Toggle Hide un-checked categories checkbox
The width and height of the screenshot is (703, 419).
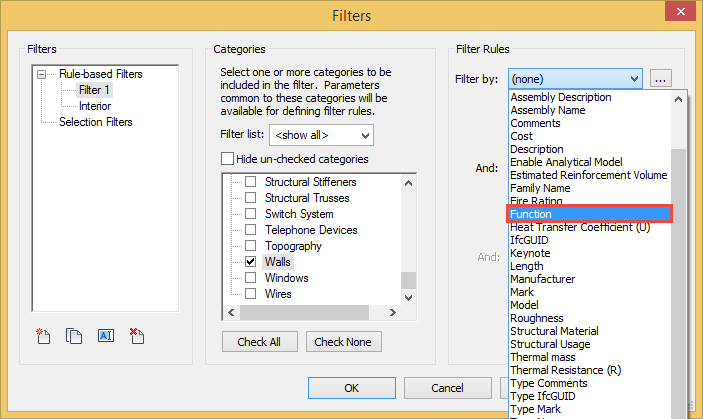pos(227,159)
